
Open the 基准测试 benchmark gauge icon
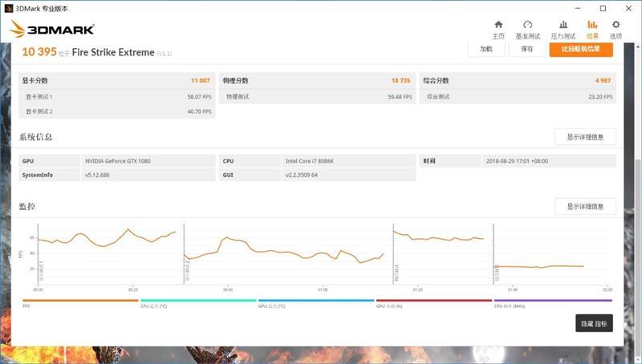(x=527, y=29)
